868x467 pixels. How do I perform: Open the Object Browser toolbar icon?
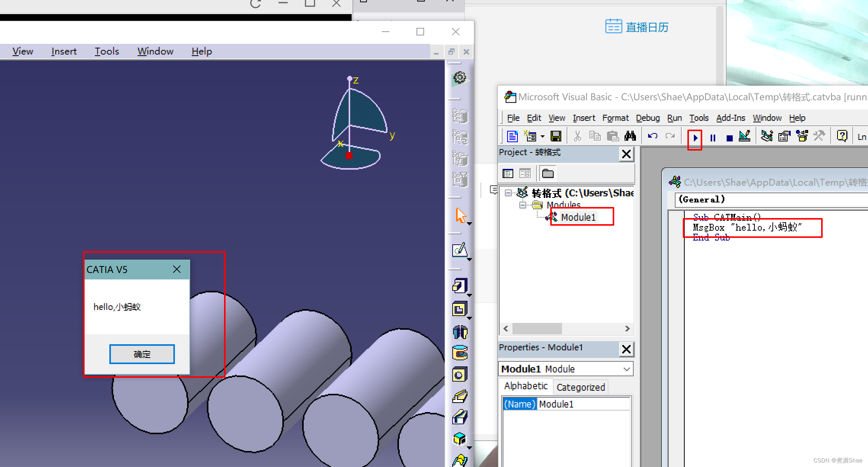pyautogui.click(x=802, y=136)
